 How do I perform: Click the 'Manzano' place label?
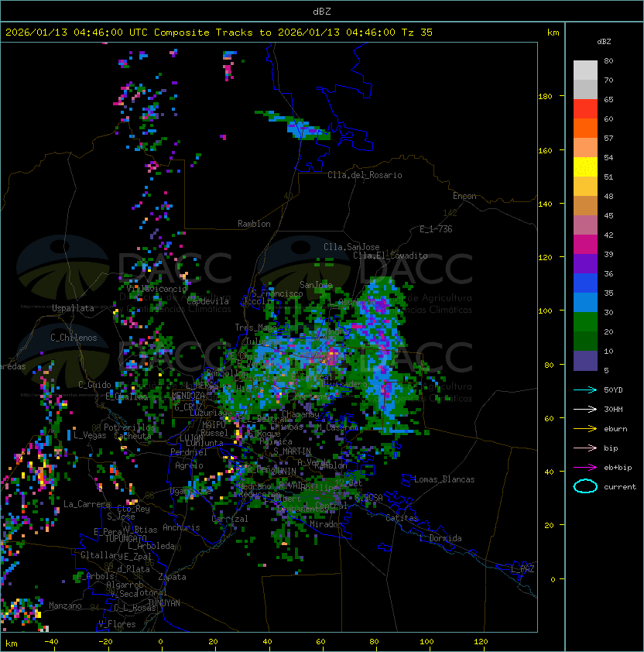pos(65,606)
